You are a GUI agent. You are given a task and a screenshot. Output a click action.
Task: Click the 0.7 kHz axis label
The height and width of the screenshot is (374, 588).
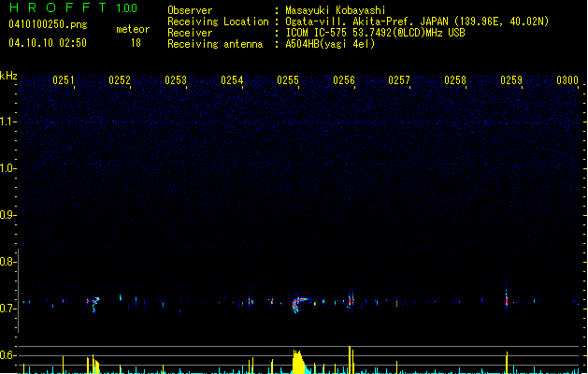pyautogui.click(x=7, y=309)
